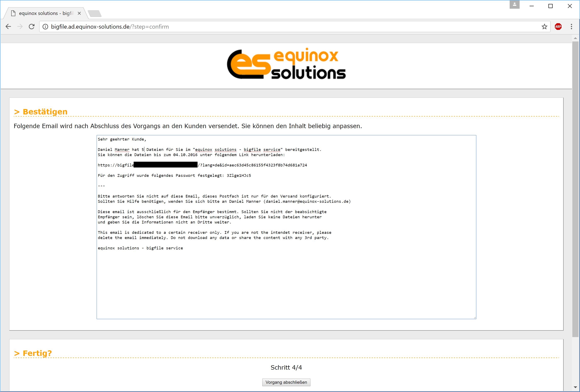The width and height of the screenshot is (580, 392).
Task: Open a new tab with the new tab button
Action: (95, 13)
